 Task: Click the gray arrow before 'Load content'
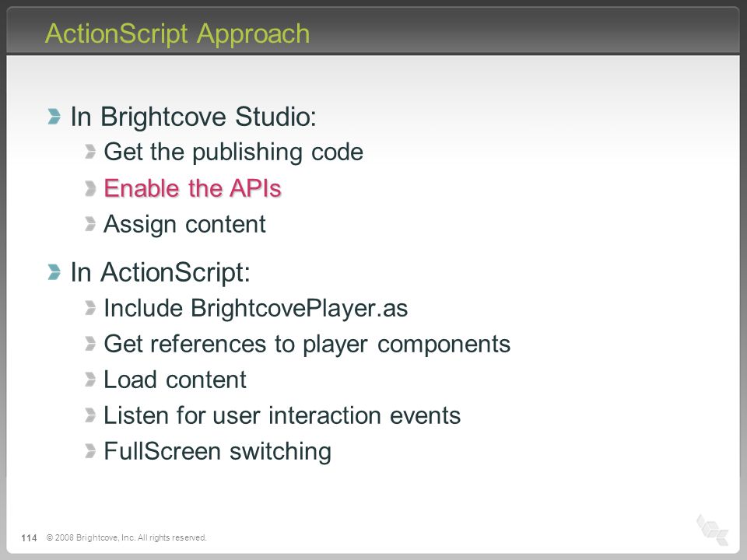[90, 380]
